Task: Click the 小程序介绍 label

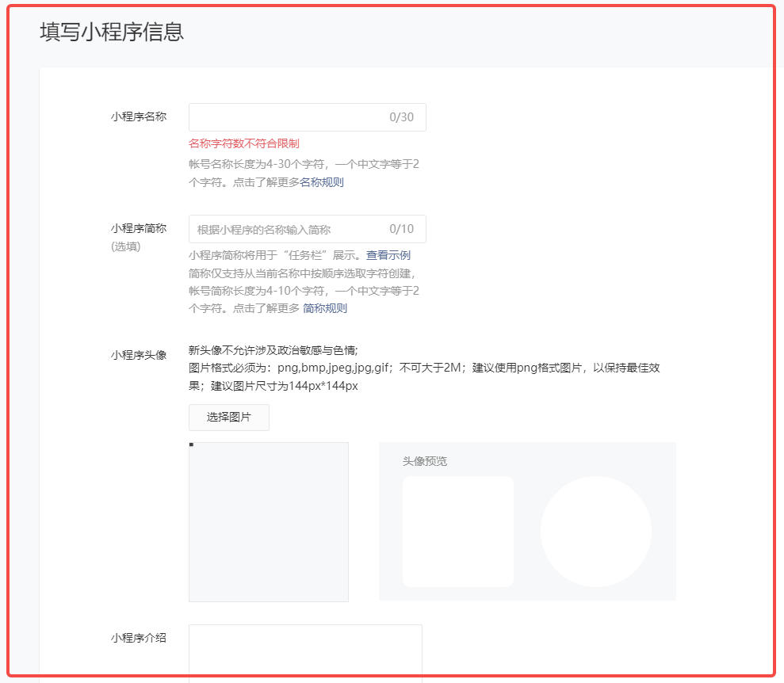Action: click(139, 638)
